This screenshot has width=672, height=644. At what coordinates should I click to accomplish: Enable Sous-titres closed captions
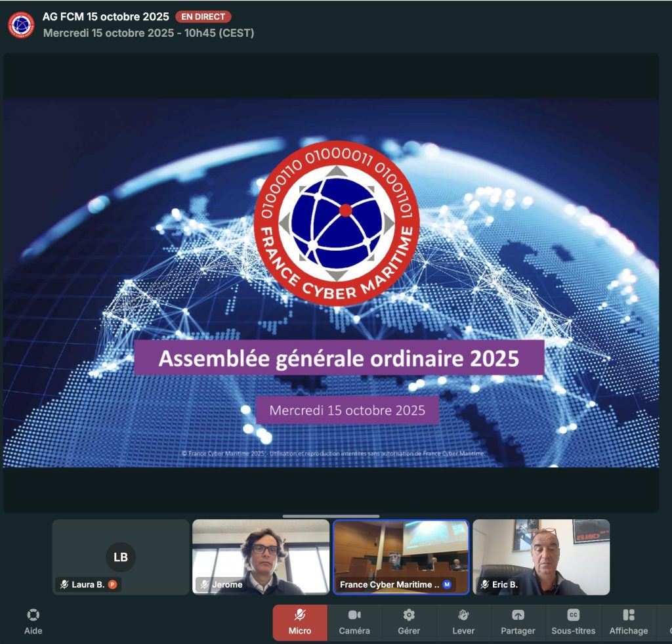(573, 622)
